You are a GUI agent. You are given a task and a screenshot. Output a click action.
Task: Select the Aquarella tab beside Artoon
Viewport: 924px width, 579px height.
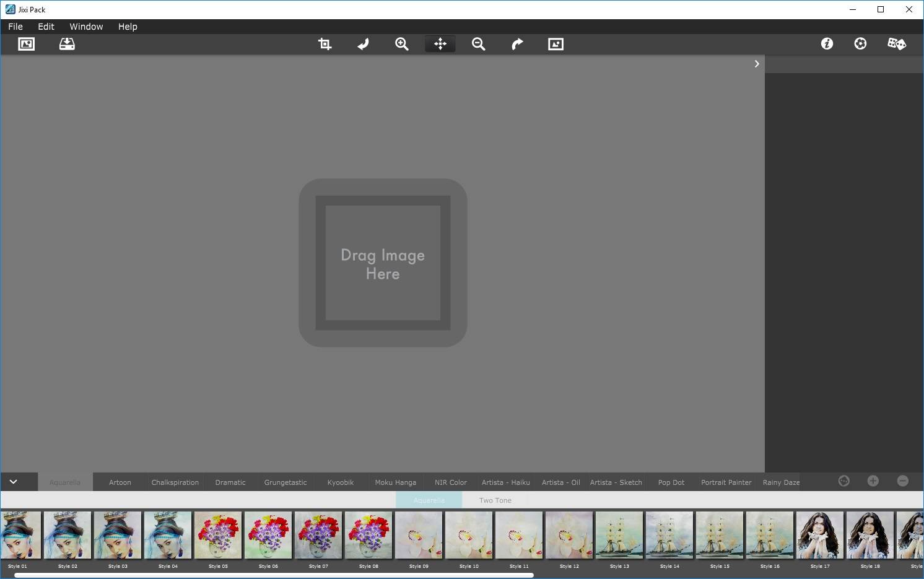[x=65, y=482]
